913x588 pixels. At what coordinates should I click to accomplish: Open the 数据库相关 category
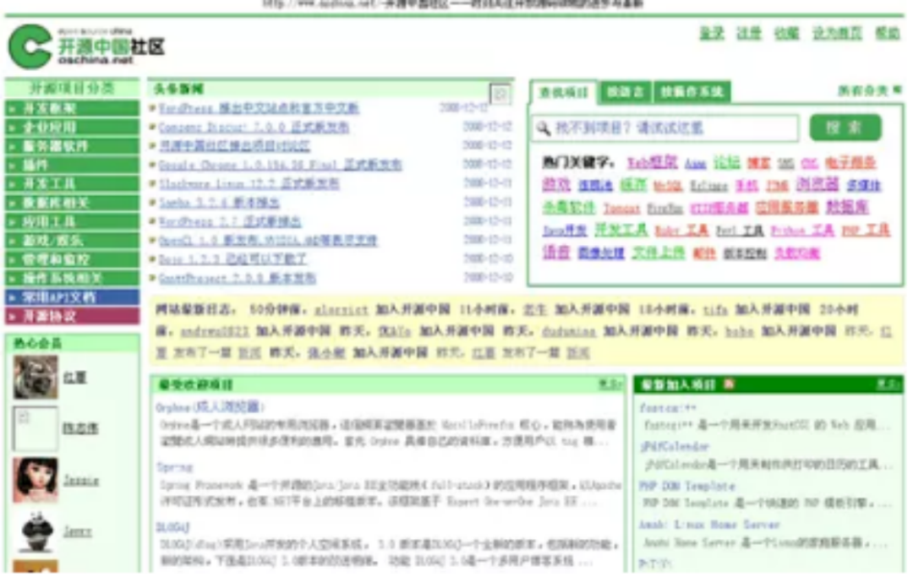point(72,203)
